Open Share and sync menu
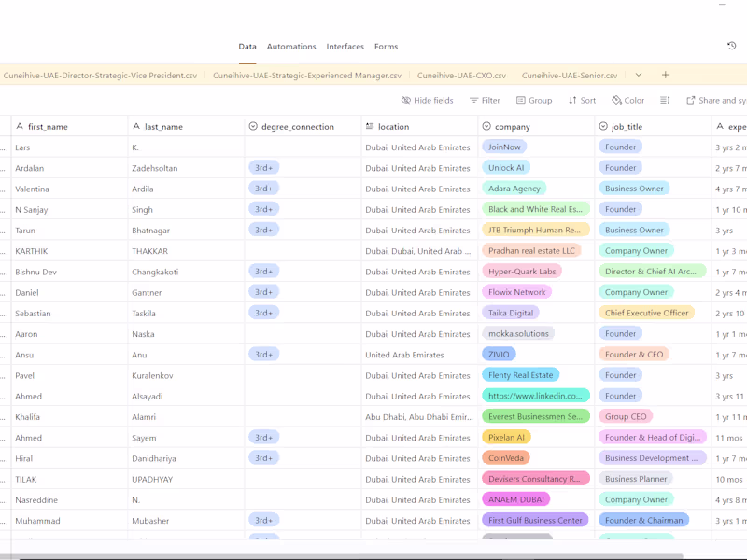The width and height of the screenshot is (747, 560). [716, 100]
